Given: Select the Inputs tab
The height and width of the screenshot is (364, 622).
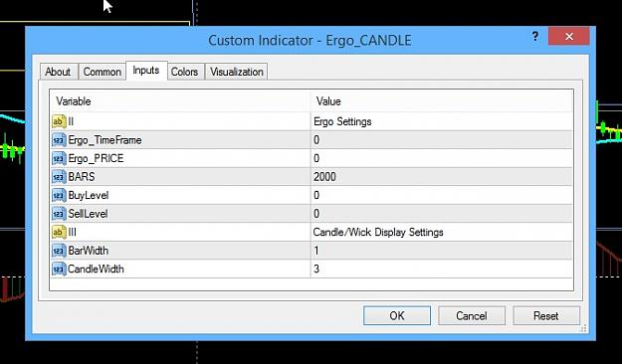Looking at the screenshot, I should pos(146,71).
